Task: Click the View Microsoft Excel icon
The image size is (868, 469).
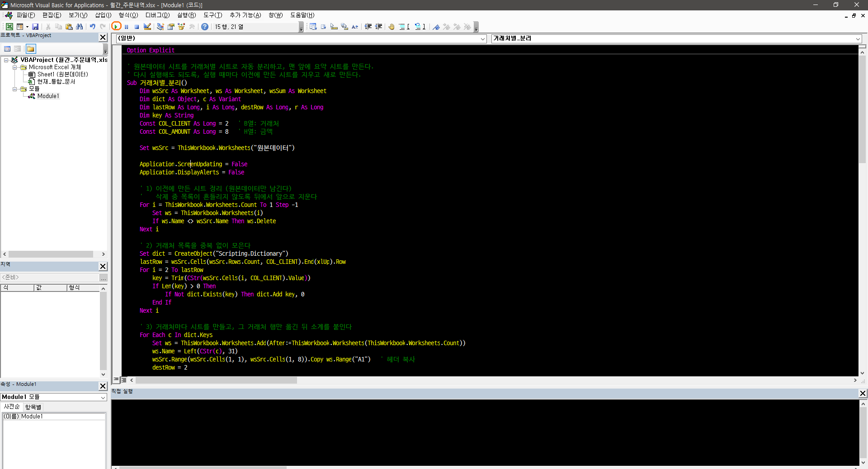Action: click(9, 27)
